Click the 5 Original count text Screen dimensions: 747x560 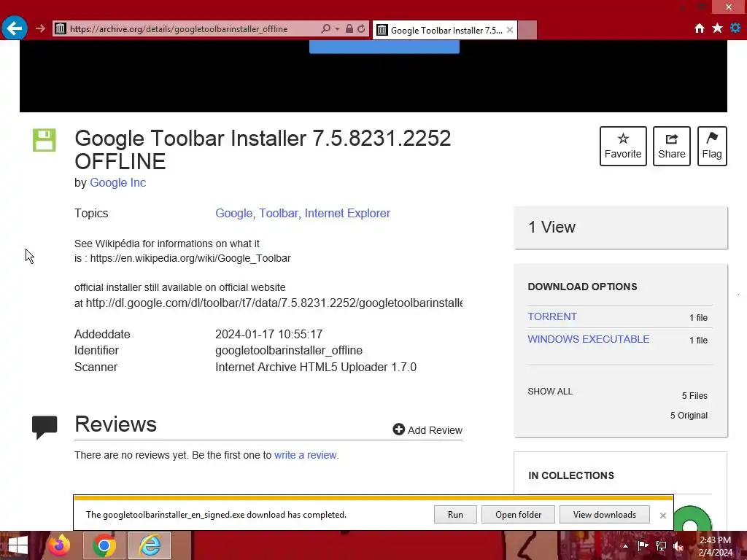[689, 415]
